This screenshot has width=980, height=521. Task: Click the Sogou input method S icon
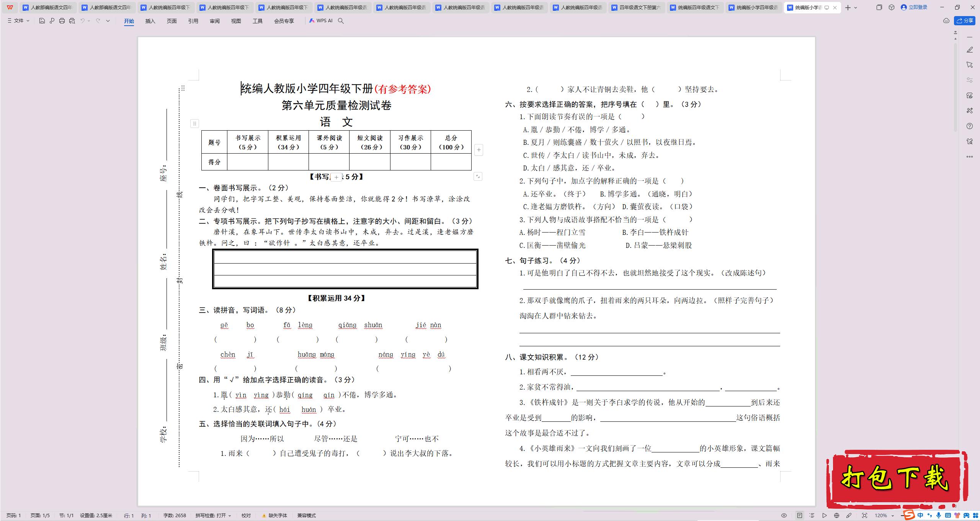(909, 515)
